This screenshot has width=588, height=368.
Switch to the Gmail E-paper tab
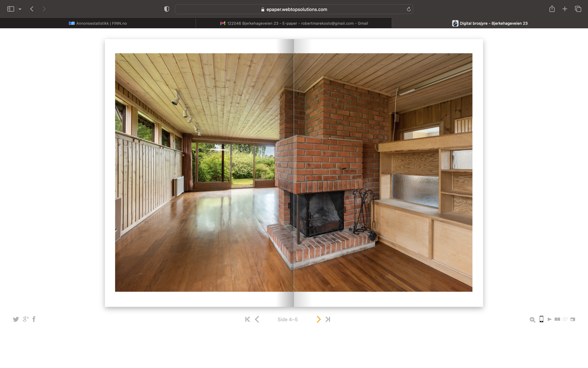294,23
